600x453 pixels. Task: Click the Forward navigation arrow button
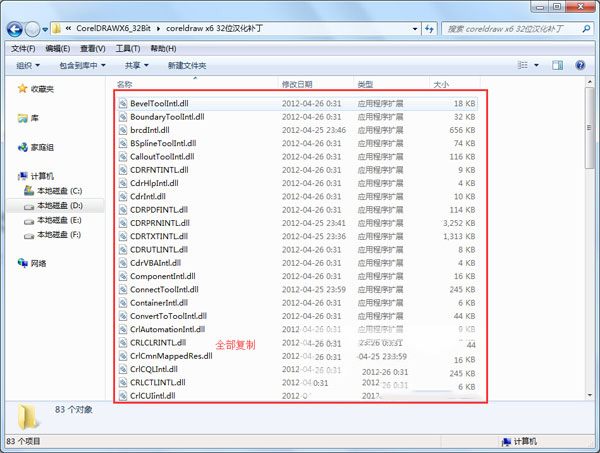[x=32, y=29]
